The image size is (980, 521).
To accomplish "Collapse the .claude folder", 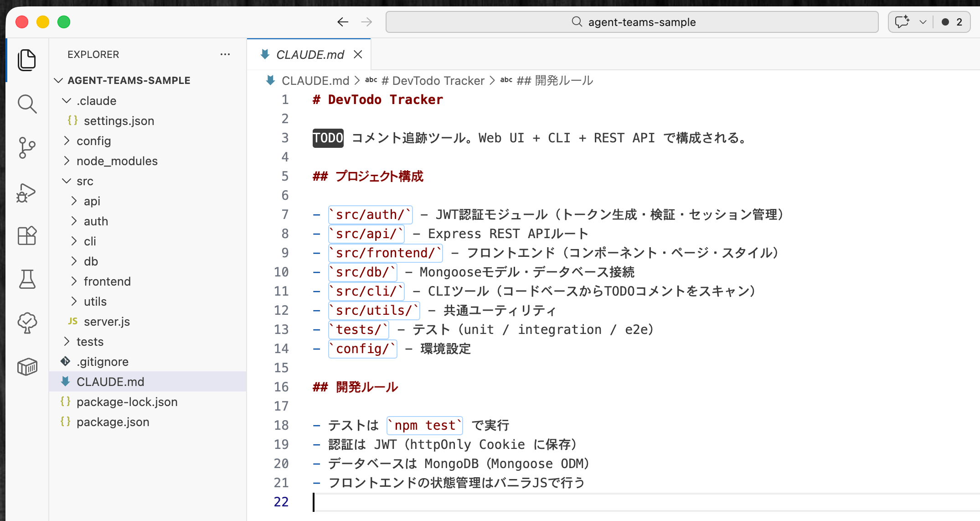I will point(67,100).
